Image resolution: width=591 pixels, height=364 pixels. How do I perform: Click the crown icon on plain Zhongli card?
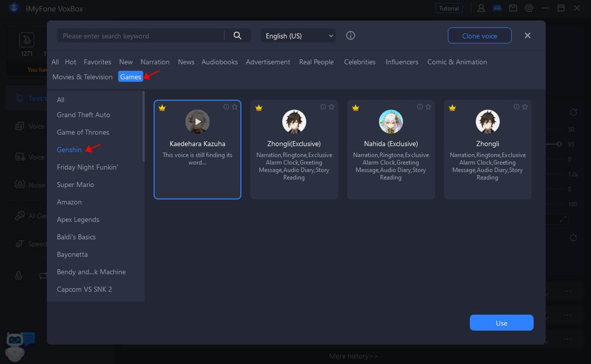pyautogui.click(x=452, y=108)
